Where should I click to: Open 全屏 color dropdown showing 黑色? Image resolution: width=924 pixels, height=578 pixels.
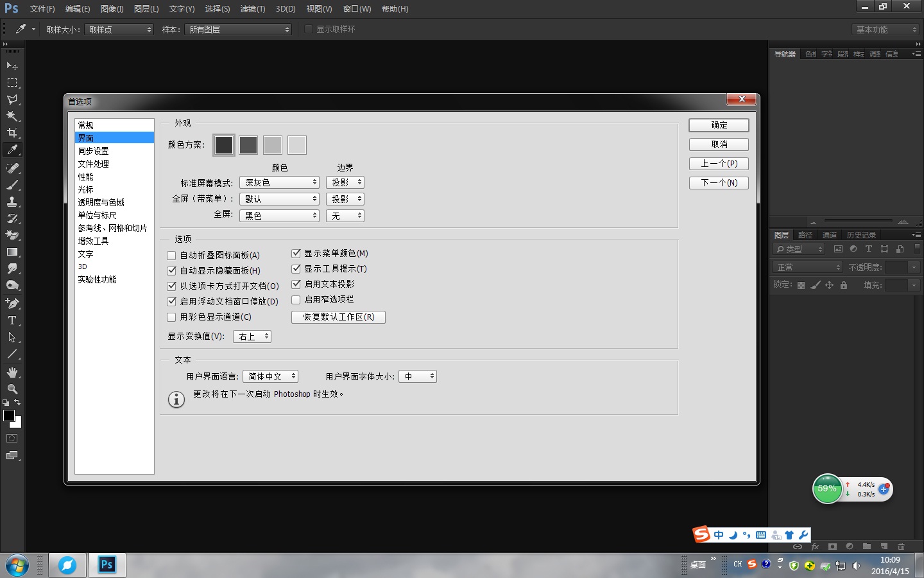279,216
